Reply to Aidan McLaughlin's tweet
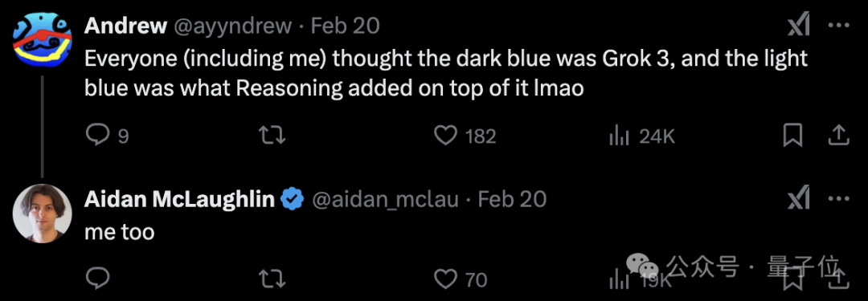This screenshot has width=868, height=301. click(99, 279)
